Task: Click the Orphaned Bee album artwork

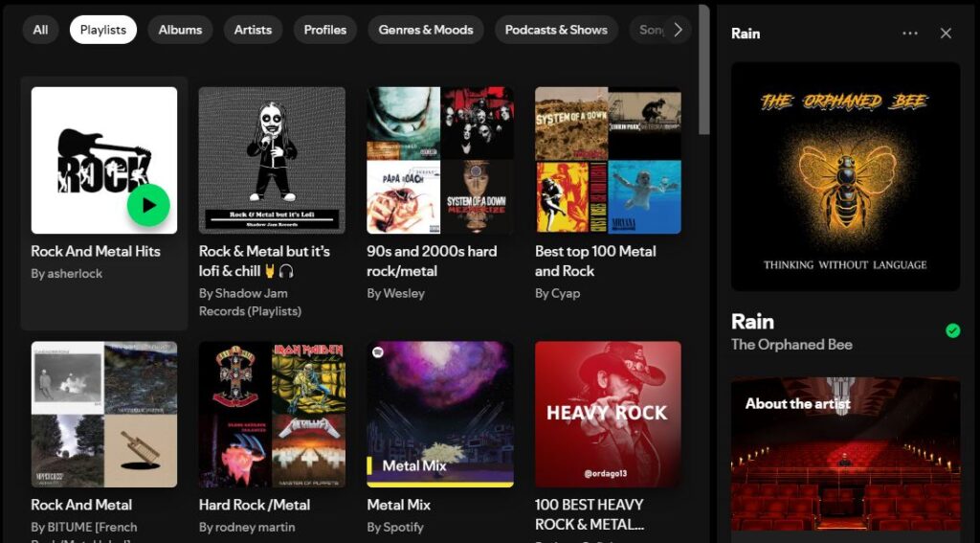Action: coord(846,176)
